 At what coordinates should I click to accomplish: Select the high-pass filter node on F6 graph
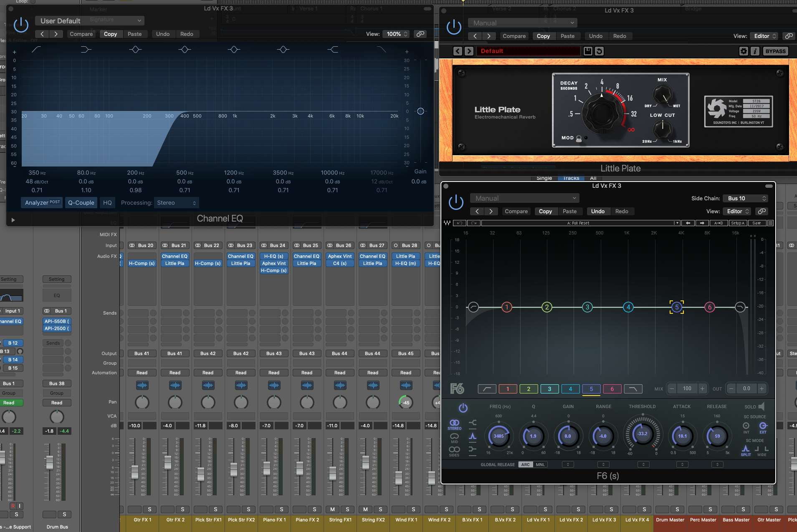click(x=473, y=307)
